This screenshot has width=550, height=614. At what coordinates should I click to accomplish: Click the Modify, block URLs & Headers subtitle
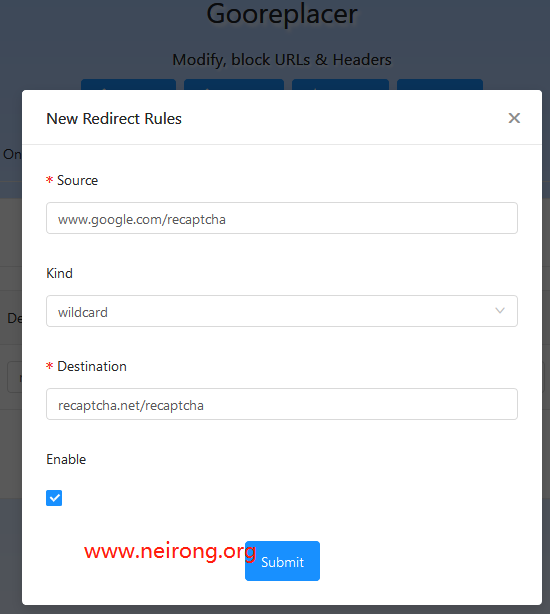tap(282, 60)
